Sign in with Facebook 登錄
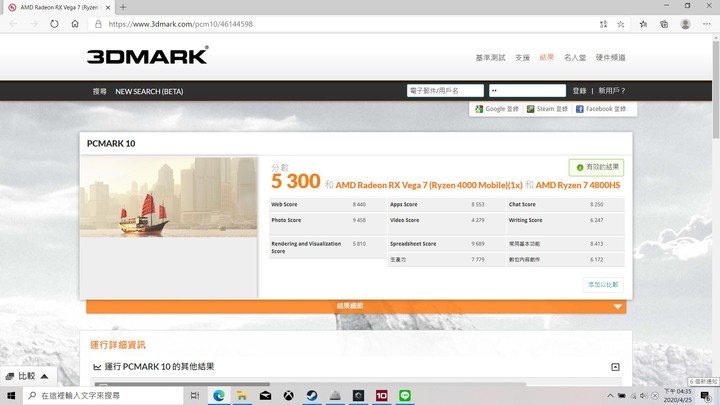Screen dimensions: 720x405 point(601,109)
